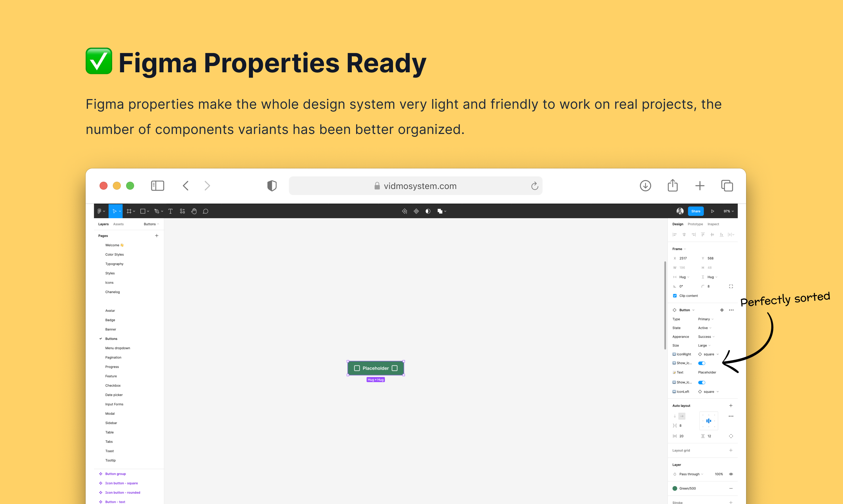The width and height of the screenshot is (843, 504).
Task: Click the mask contrast icon in toolbar
Action: [428, 211]
